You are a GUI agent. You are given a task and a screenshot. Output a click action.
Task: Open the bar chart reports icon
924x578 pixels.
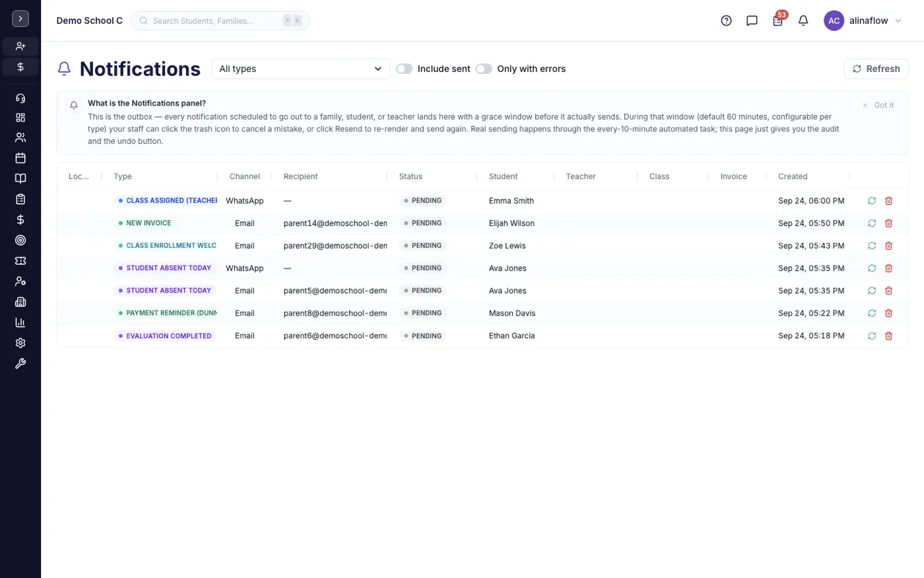pos(20,322)
